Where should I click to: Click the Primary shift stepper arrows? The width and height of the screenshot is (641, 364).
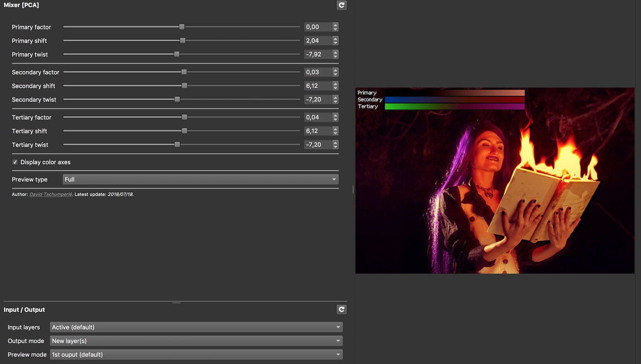[335, 41]
